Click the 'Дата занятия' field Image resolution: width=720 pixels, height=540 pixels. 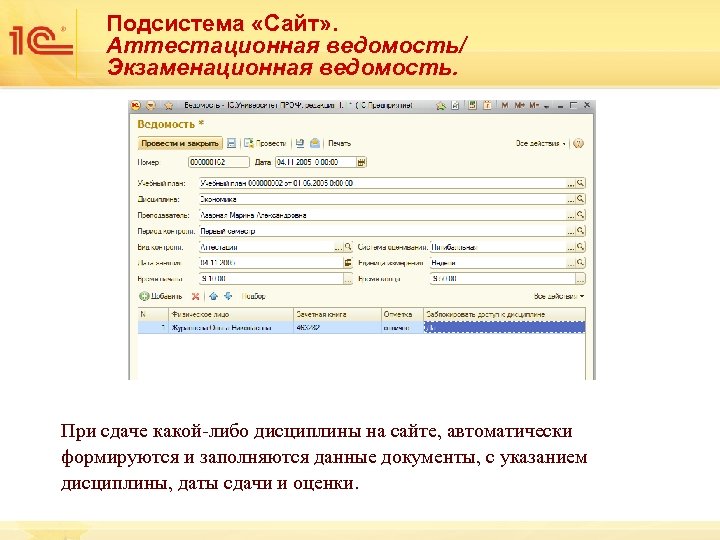(x=271, y=263)
